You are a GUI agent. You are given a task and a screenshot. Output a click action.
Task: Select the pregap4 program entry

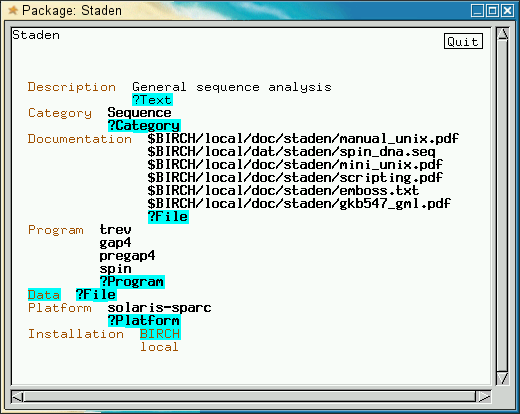coord(127,256)
